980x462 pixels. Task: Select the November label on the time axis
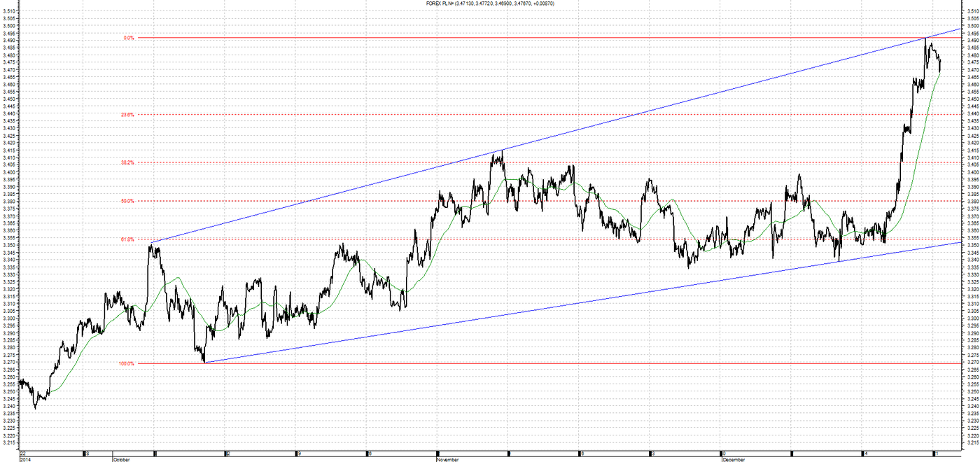point(448,459)
